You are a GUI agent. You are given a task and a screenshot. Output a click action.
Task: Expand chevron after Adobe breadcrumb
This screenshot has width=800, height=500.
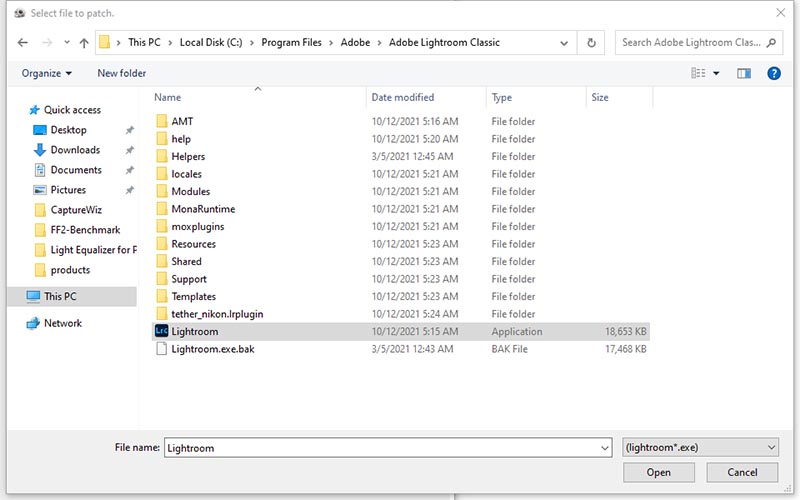379,43
